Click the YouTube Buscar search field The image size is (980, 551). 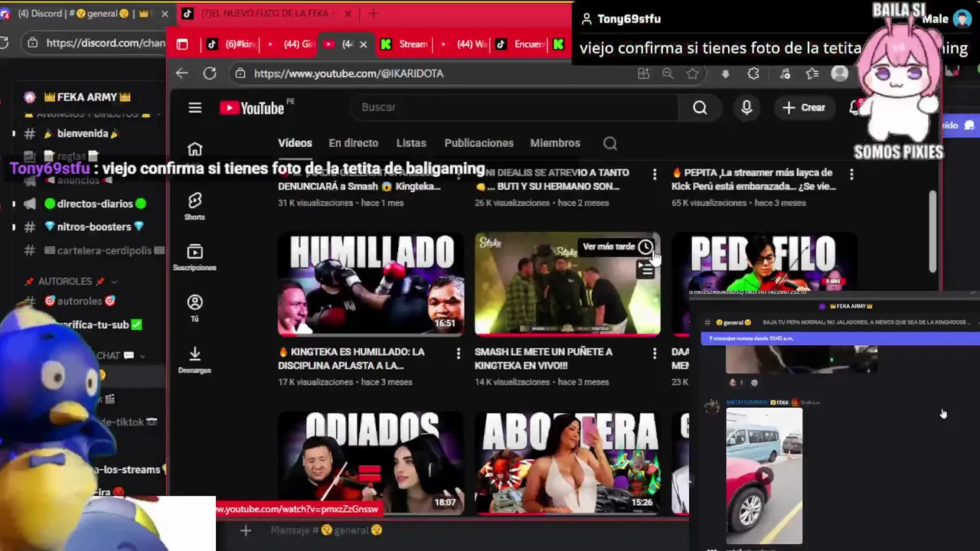(513, 108)
